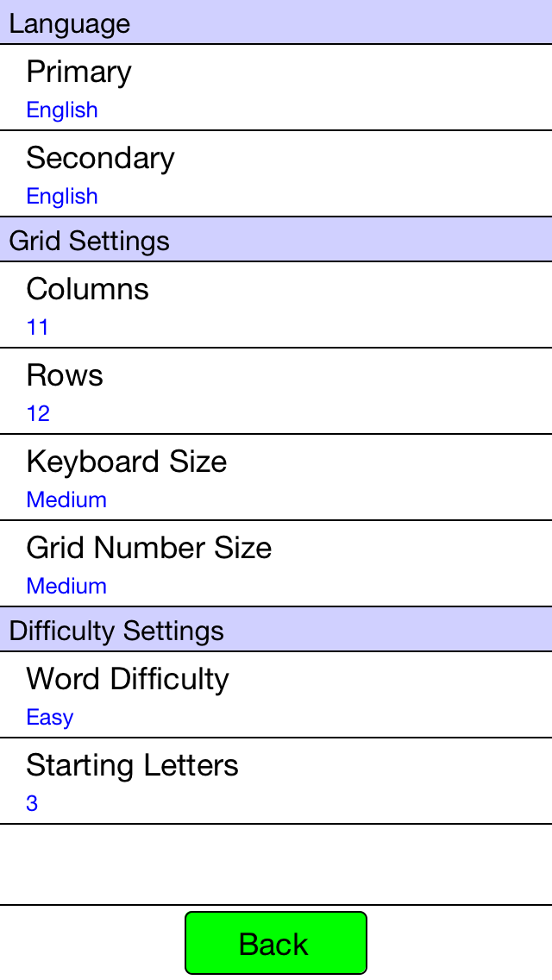Tap the blue Easy difficulty value
This screenshot has width=552, height=980.
(50, 718)
